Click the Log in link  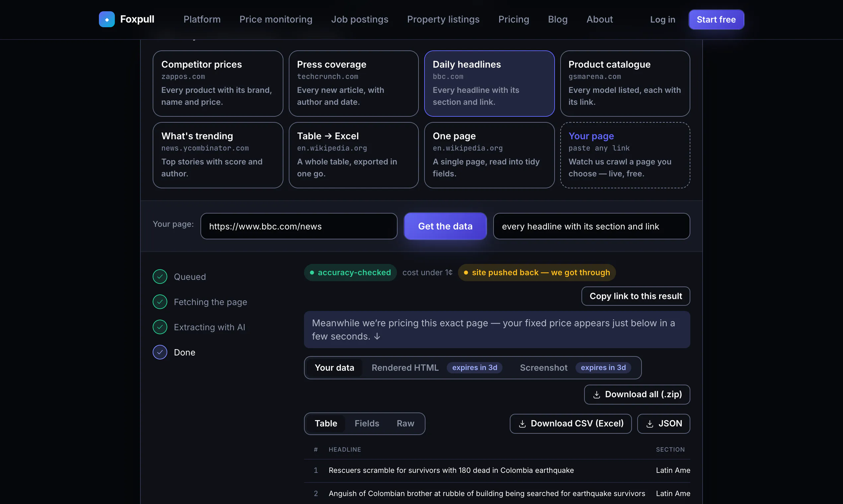[662, 19]
